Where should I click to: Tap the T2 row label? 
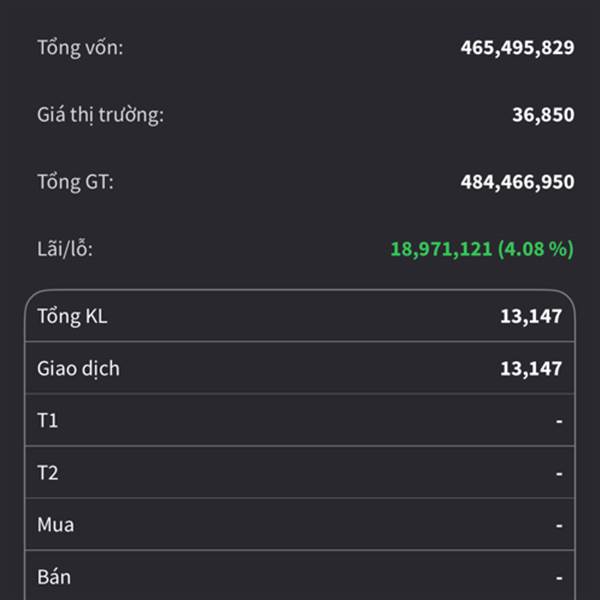(x=48, y=473)
